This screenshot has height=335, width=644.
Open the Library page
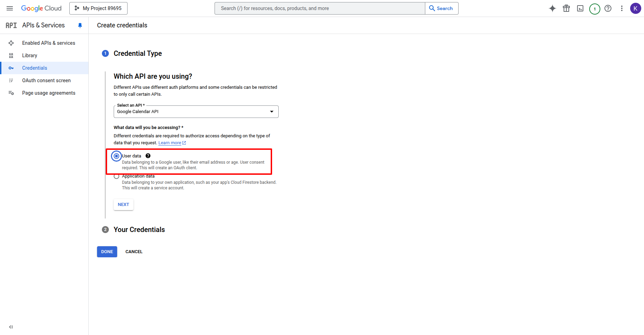click(29, 55)
